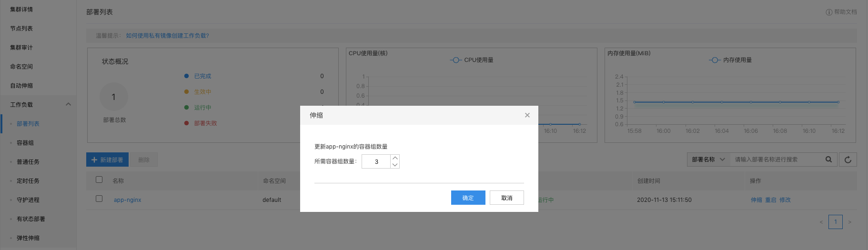Select page 1 in pagination
Image resolution: width=868 pixels, height=250 pixels.
(836, 222)
